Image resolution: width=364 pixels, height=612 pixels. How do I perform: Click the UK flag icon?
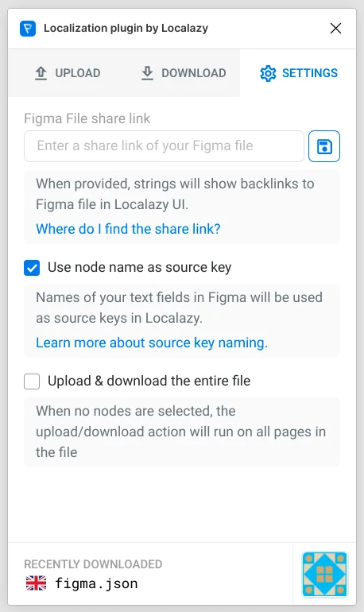tap(36, 583)
